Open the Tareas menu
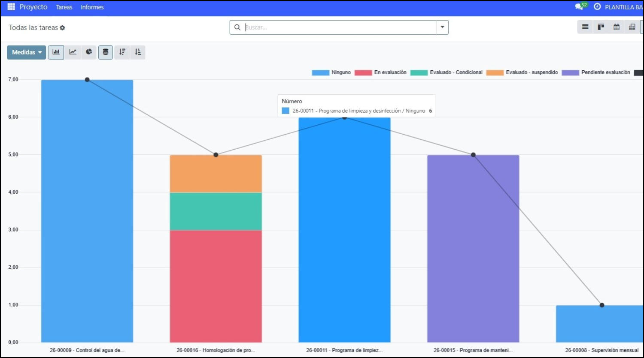This screenshot has width=644, height=358. click(64, 7)
